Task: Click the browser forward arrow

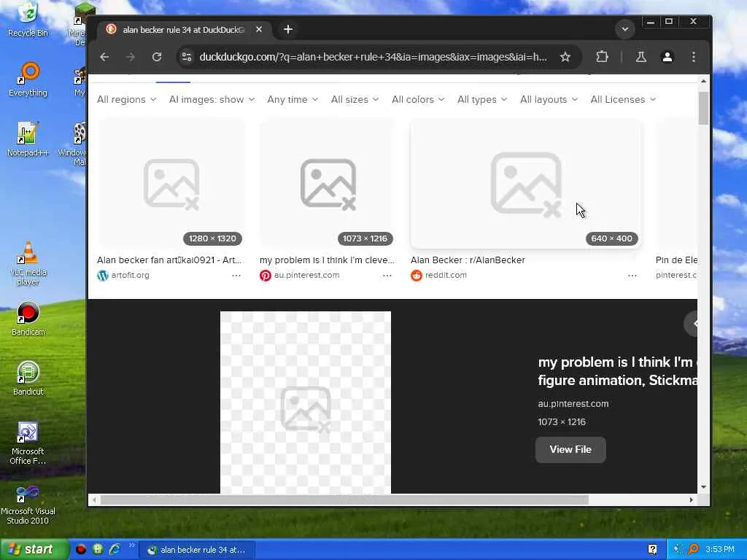Action: click(x=131, y=57)
